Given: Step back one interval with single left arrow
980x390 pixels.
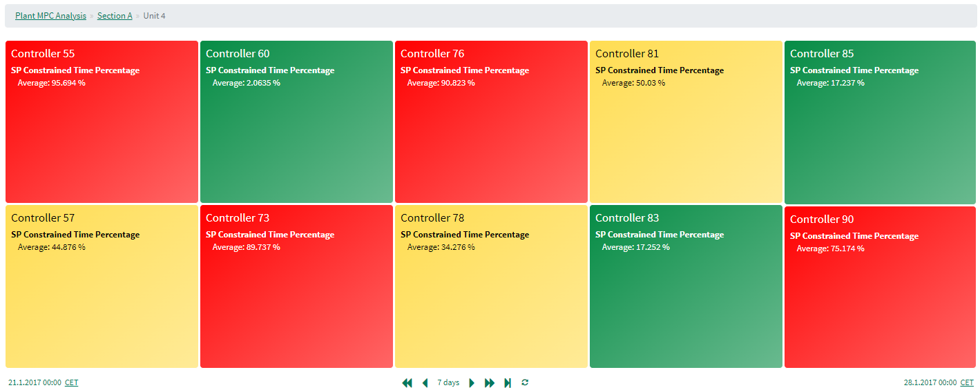Looking at the screenshot, I should [425, 382].
